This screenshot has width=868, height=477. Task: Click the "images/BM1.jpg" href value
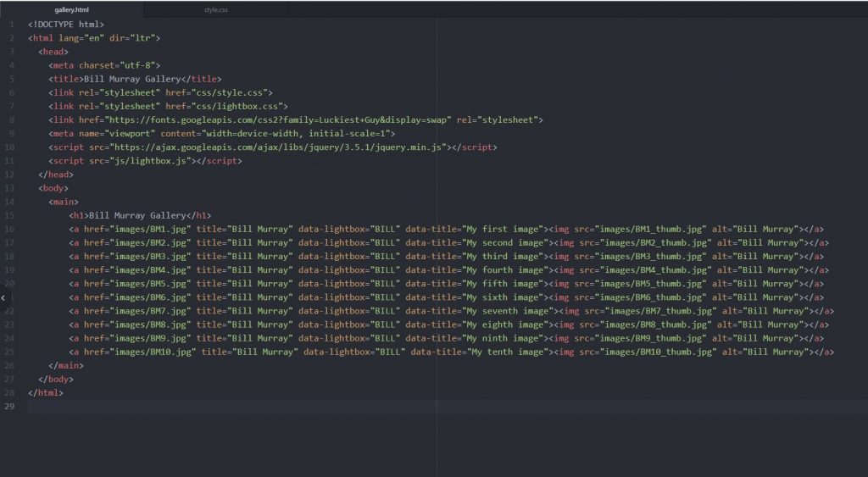[151, 229]
